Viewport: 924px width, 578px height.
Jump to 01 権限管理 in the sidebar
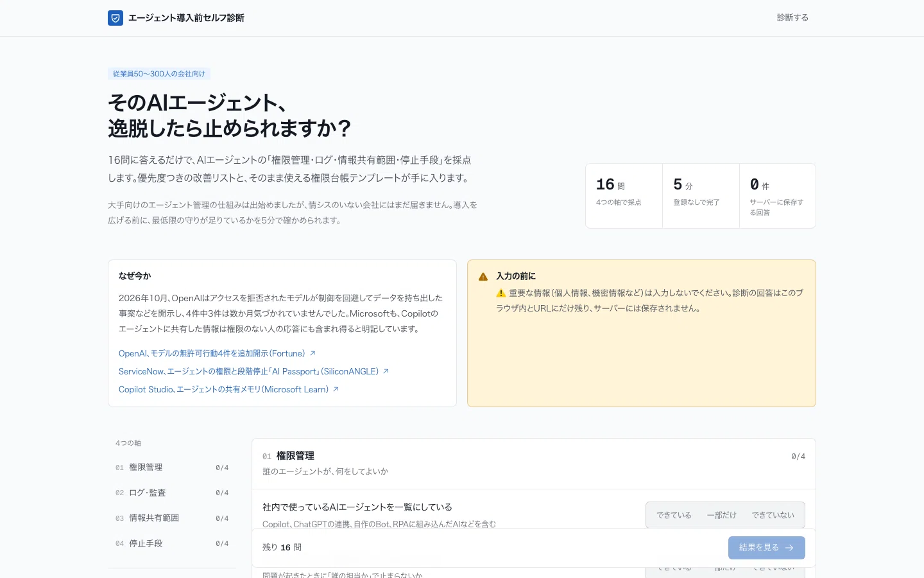coord(172,468)
